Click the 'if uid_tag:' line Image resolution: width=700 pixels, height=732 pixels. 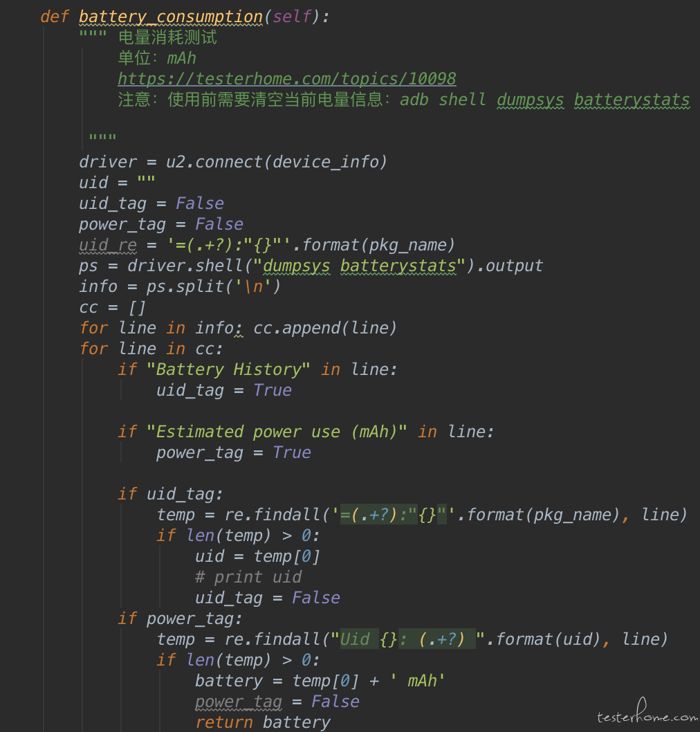tap(170, 494)
